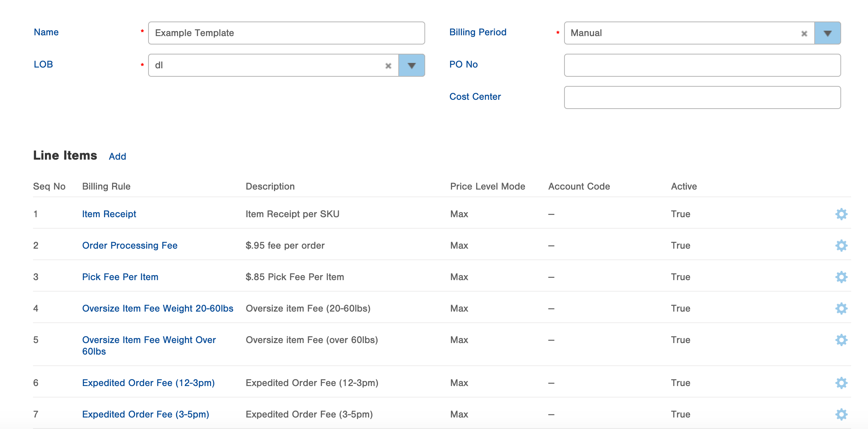Open settings gear for Oversize Item Fee 20-60lbs row
This screenshot has width=868, height=429.
841,309
